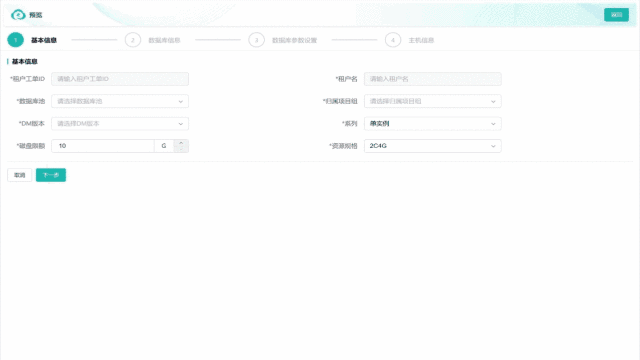Image resolution: width=640 pixels, height=360 pixels.
Task: Click the teal 返回 button in the header
Action: pos(616,15)
